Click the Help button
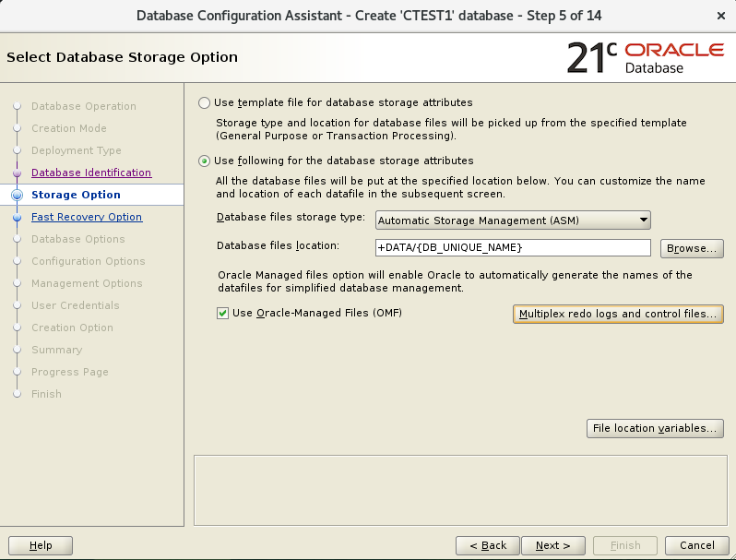 coord(41,545)
